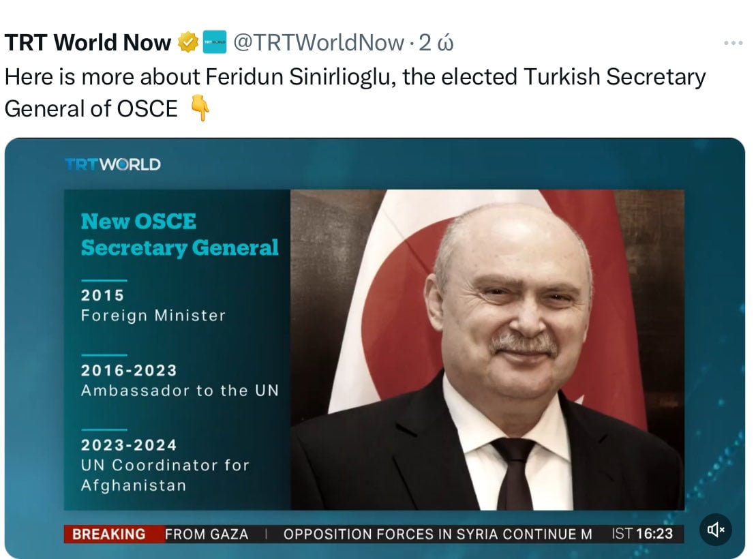This screenshot has height=559, width=756.
Task: Click the tweet text about Feridun Sinirlioglu
Action: pos(354,77)
